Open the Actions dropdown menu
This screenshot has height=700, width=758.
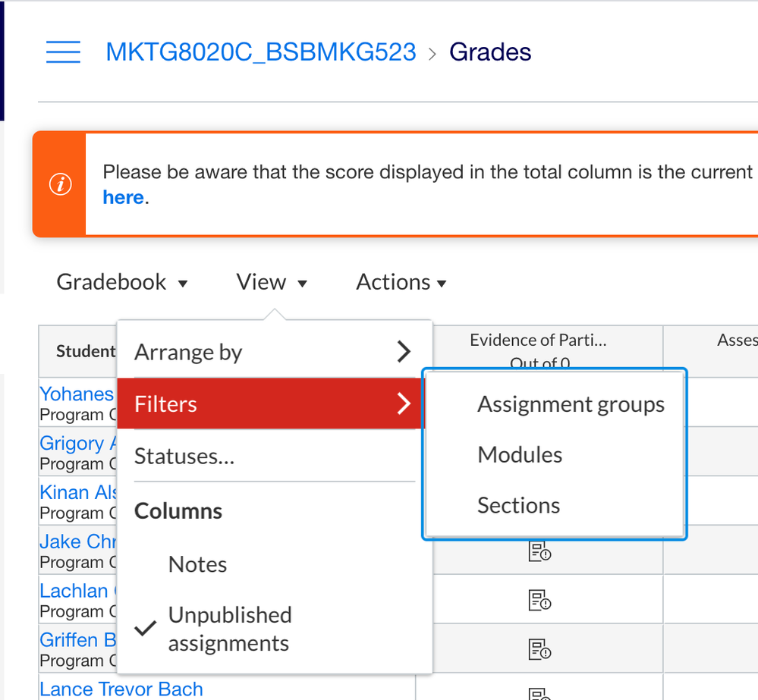pyautogui.click(x=401, y=282)
